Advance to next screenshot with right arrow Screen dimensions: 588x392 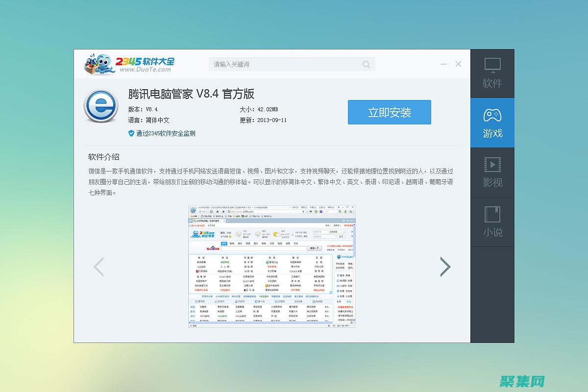(x=445, y=267)
